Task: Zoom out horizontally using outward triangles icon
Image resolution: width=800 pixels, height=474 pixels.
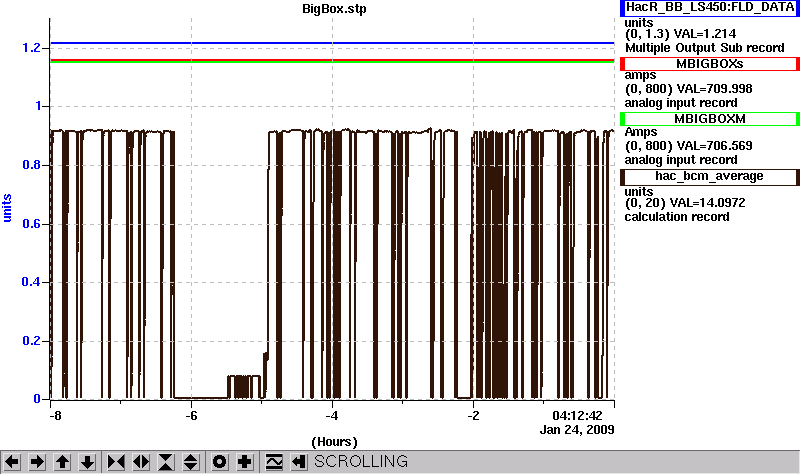Action: tap(141, 462)
